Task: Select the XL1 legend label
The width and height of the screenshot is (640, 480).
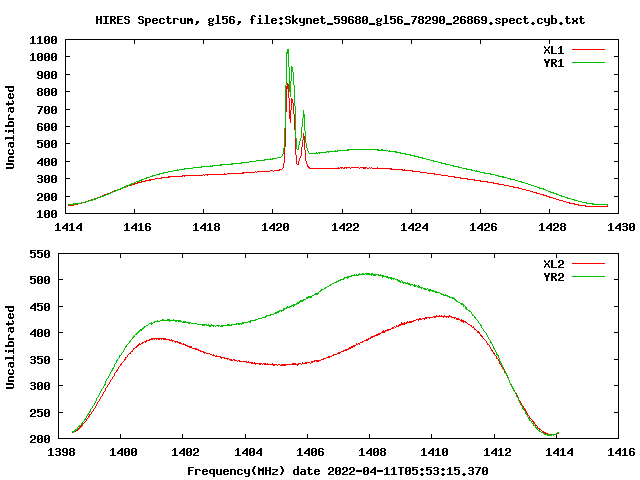Action: pyautogui.click(x=553, y=50)
